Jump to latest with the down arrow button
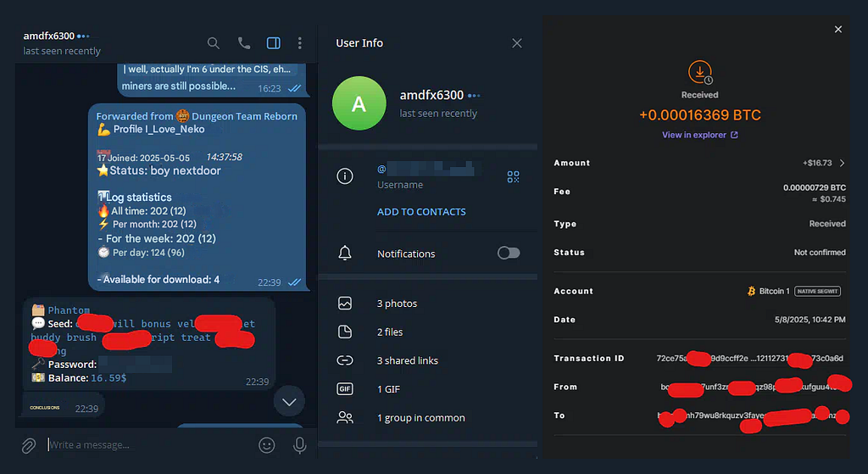 click(x=289, y=401)
